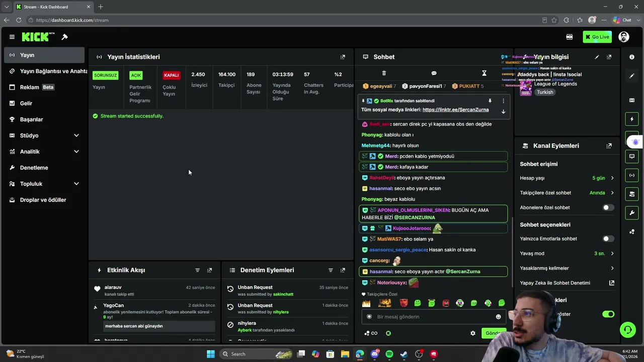Image resolution: width=644 pixels, height=362 pixels.
Task: Click the Turkish language tag
Action: point(544,93)
